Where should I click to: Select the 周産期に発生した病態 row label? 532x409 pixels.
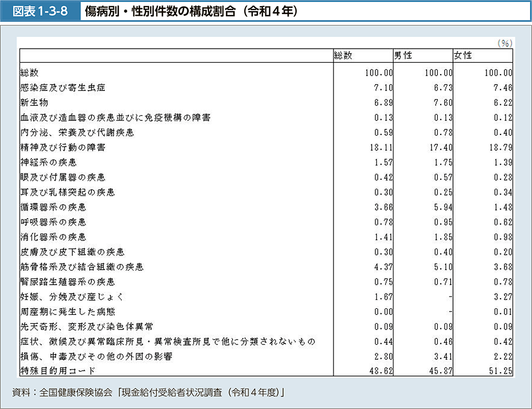pyautogui.click(x=67, y=312)
